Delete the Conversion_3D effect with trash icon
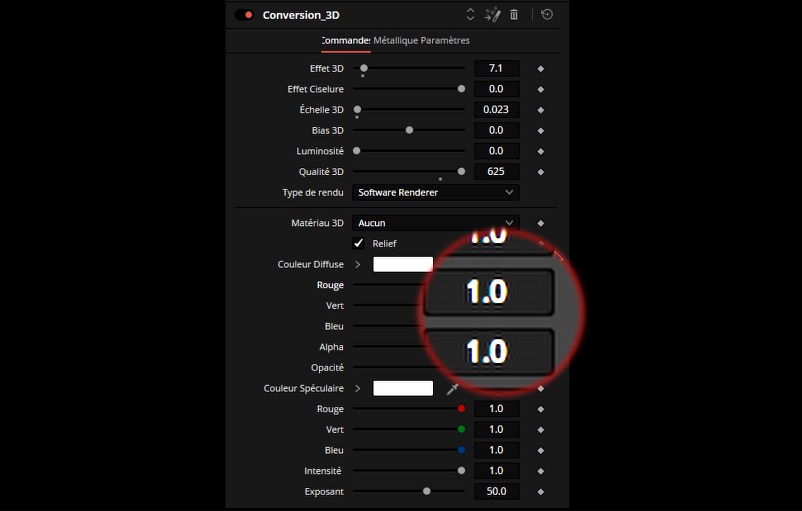This screenshot has width=802, height=511. point(514,15)
